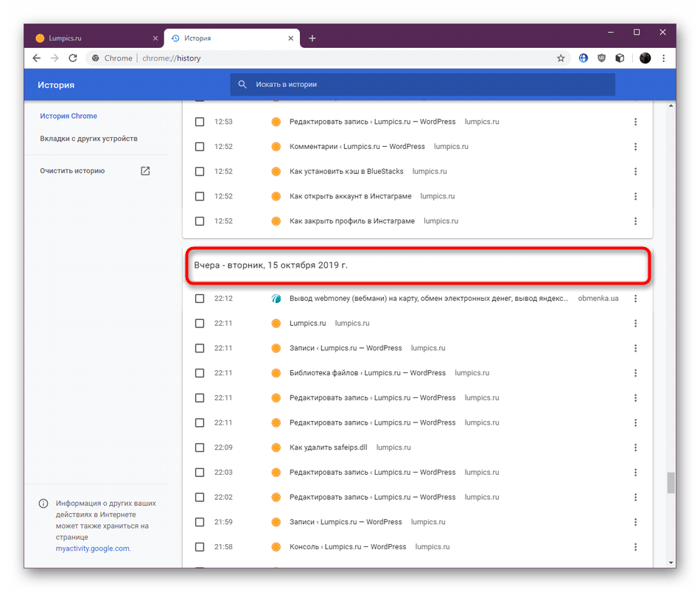700x592 pixels.
Task: Close the История tab
Action: click(290, 38)
